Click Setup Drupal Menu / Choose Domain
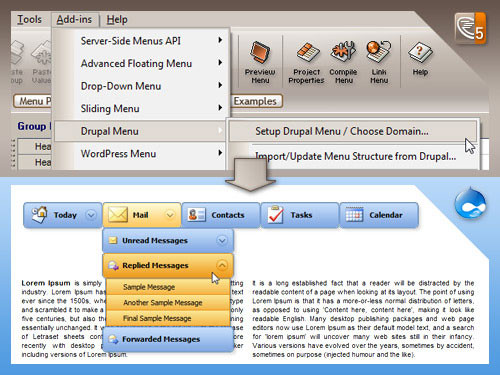 click(353, 131)
